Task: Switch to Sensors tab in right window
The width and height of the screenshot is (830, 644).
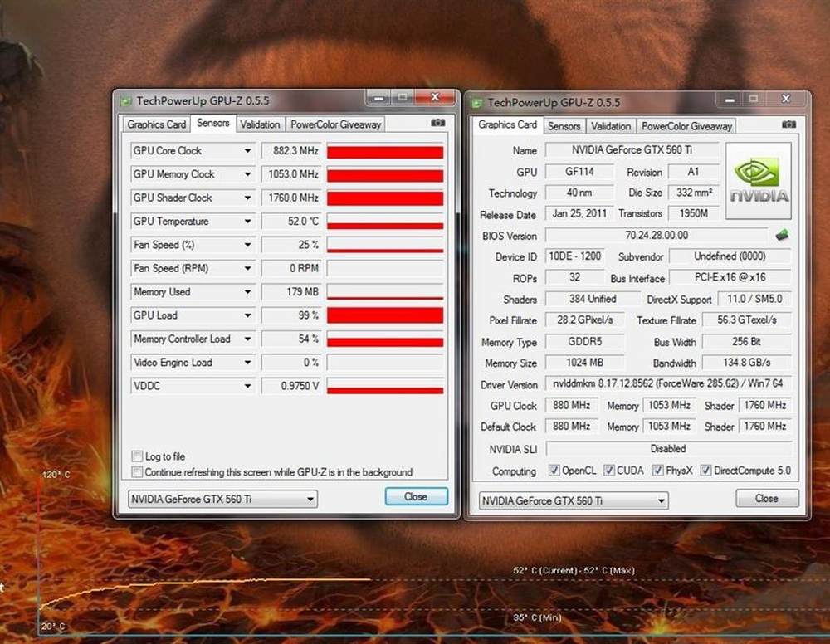Action: point(564,126)
